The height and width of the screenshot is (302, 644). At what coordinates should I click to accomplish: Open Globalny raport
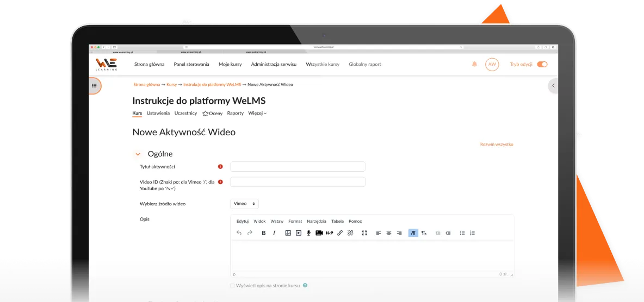pyautogui.click(x=365, y=65)
